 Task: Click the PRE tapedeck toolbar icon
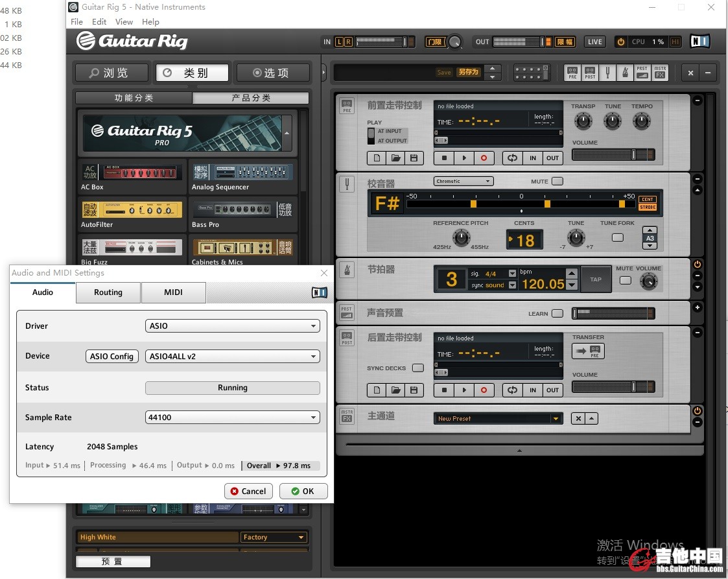click(x=572, y=73)
